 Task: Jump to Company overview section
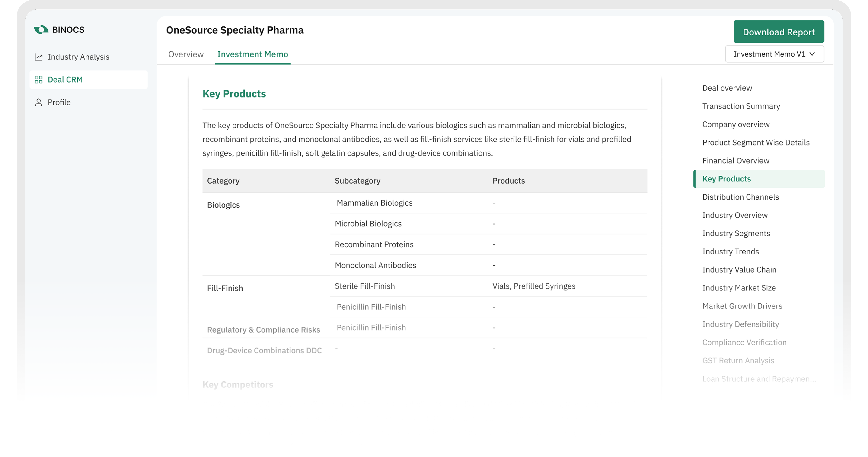pyautogui.click(x=736, y=124)
